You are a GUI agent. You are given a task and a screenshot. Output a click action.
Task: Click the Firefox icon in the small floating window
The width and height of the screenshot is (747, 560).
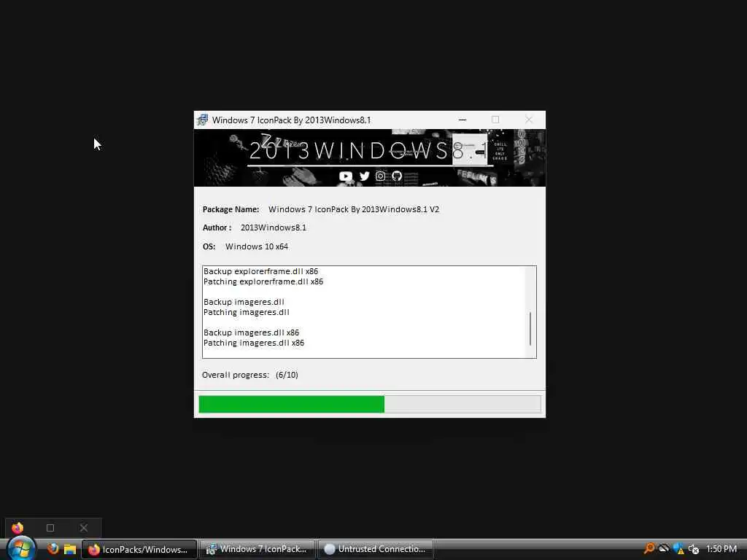18,528
